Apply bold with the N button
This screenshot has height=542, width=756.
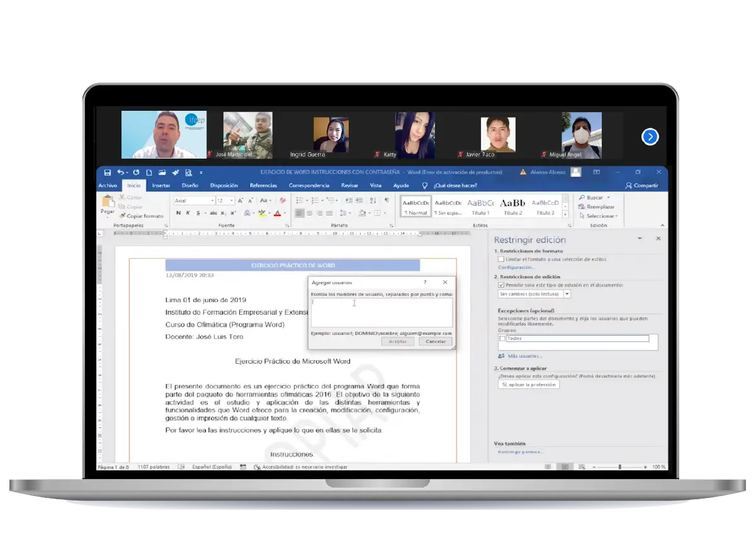pyautogui.click(x=179, y=213)
